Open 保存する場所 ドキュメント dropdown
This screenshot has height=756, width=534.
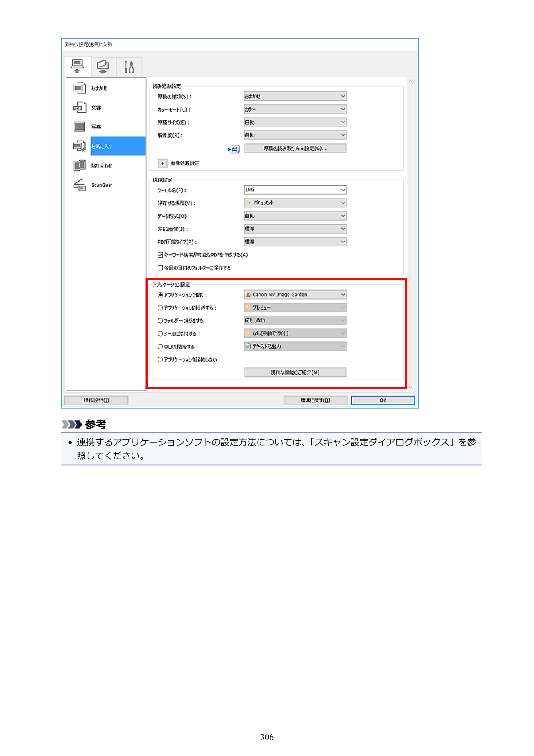(295, 203)
